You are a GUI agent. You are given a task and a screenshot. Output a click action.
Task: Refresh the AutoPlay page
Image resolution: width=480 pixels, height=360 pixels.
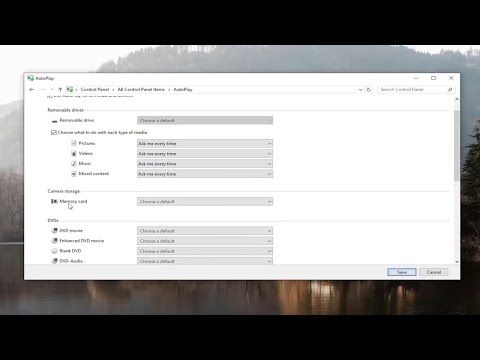pos(368,89)
